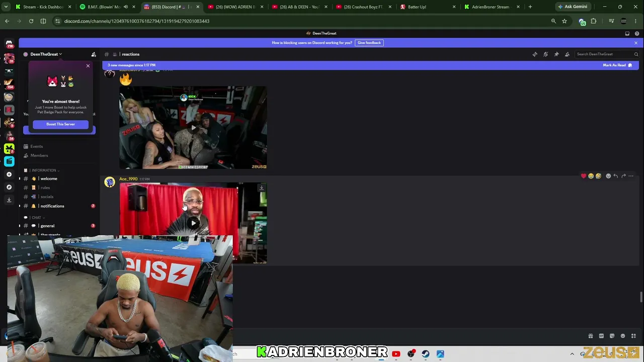Screen dimensions: 644x362
Task: Open Threads icon in channel header
Action: click(535, 54)
